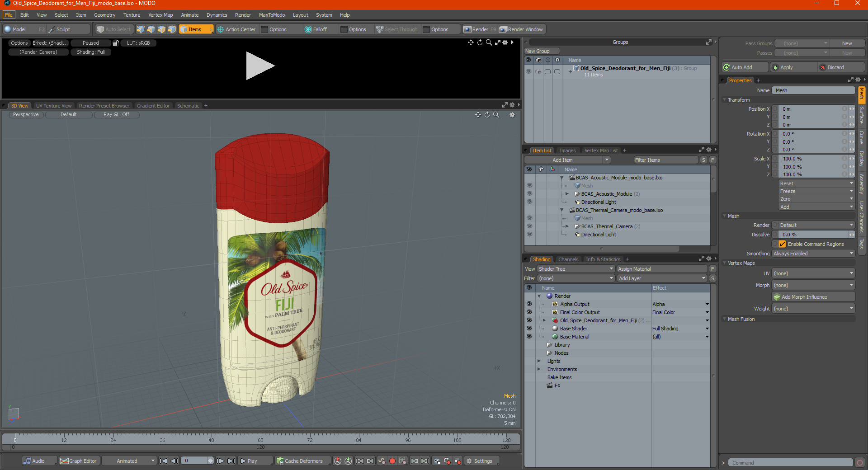Click Dissolve percentage slider

pyautogui.click(x=813, y=235)
